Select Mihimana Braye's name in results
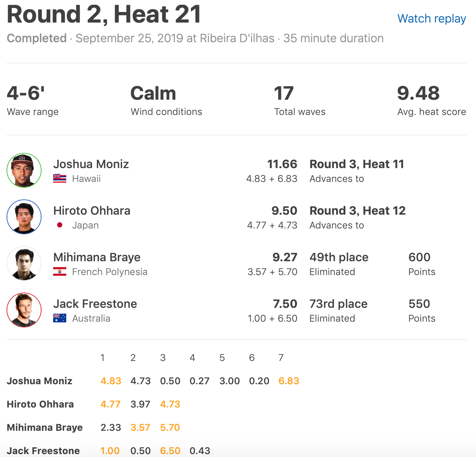Viewport: 476px width, 457px height. [x=97, y=257]
